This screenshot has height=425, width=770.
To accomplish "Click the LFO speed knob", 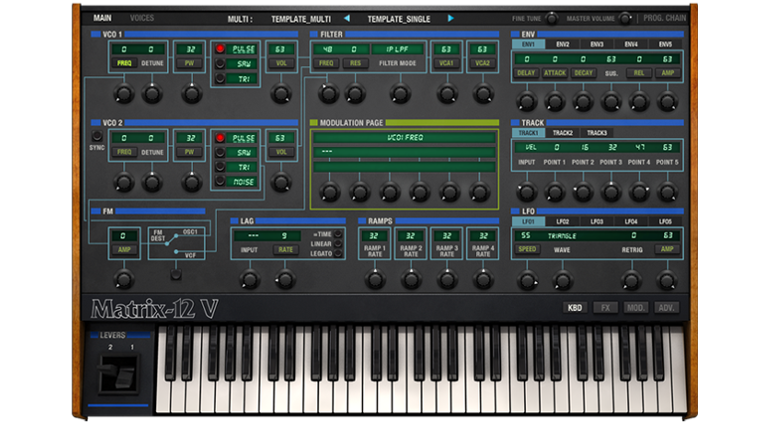I will click(x=527, y=281).
